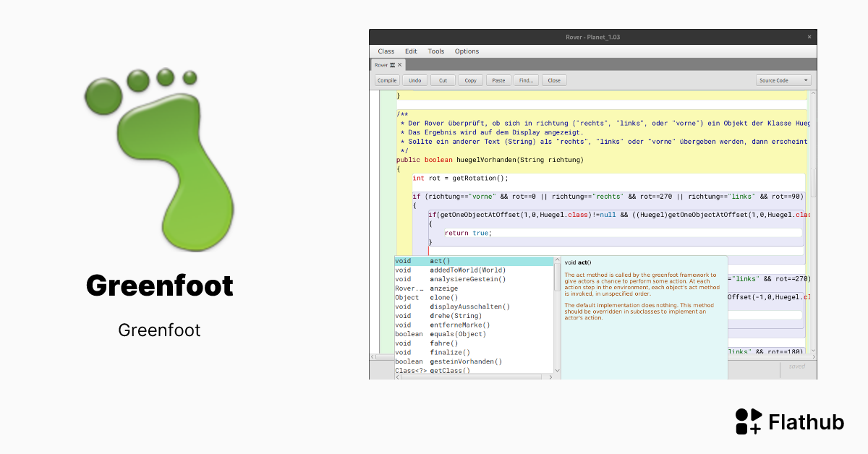Click the Undo button

coord(414,80)
